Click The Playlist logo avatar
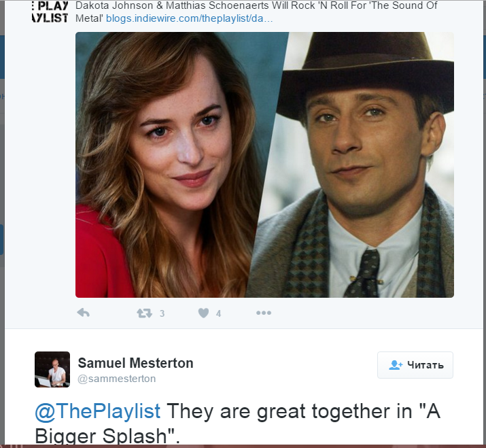 pos(50,12)
